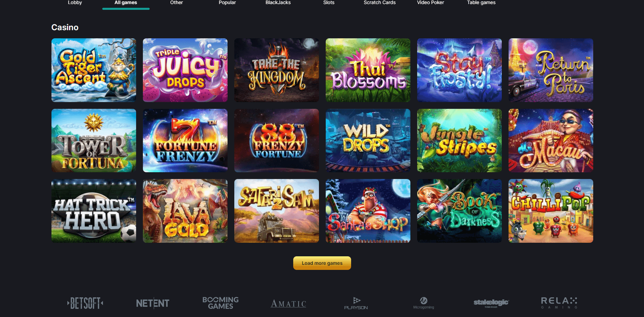Open the Microgaming provider logo
Viewport: 644px width, 317px height.
tap(424, 303)
